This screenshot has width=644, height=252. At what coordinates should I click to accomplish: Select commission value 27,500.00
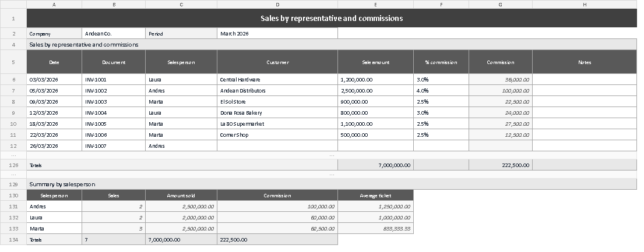[501, 124]
